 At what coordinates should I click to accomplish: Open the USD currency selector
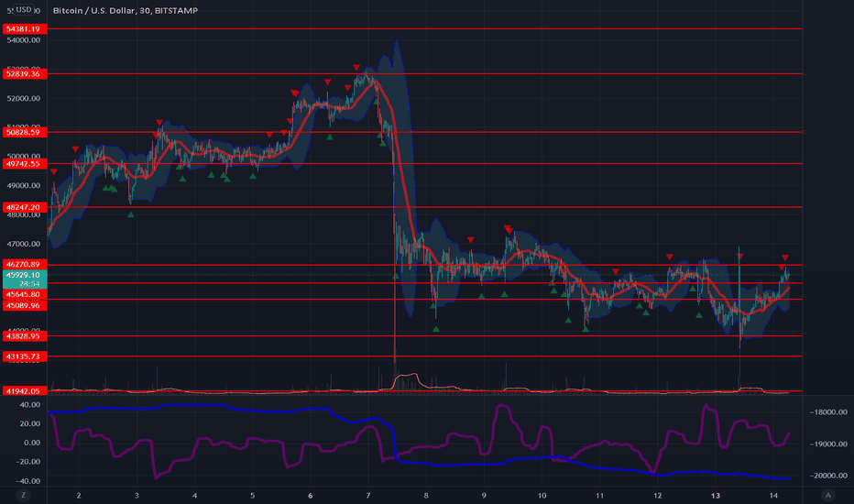click(x=24, y=9)
